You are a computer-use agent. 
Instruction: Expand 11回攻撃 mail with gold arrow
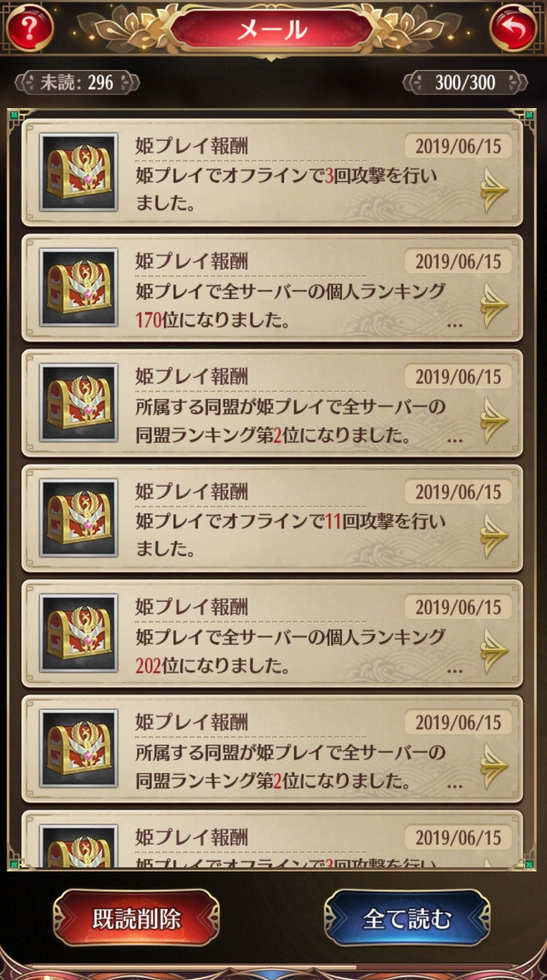[x=493, y=535]
